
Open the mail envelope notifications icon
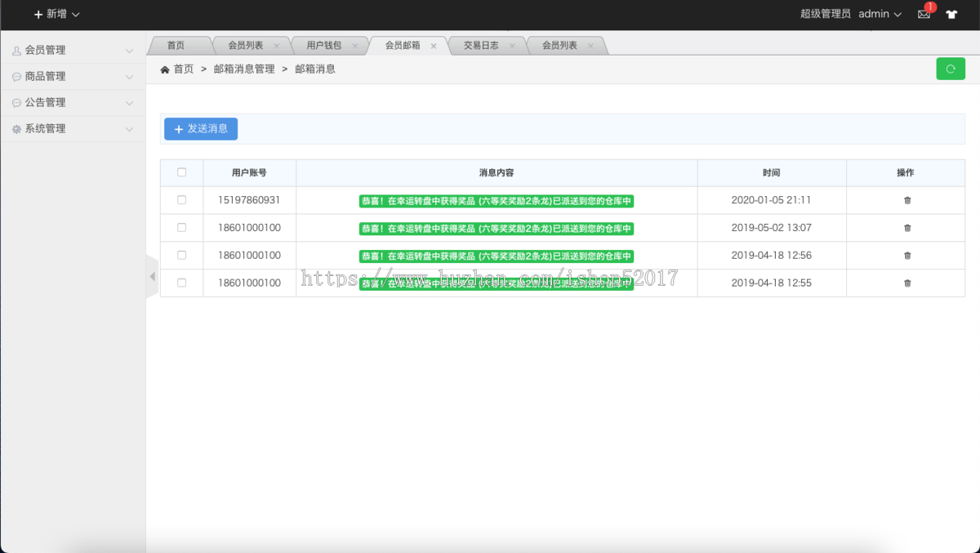[924, 14]
